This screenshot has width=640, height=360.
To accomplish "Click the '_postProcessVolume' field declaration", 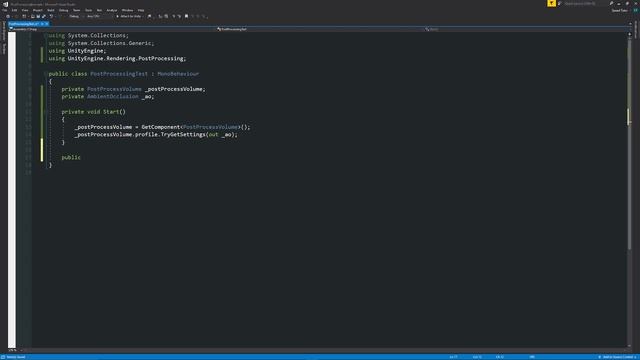I will (x=175, y=89).
